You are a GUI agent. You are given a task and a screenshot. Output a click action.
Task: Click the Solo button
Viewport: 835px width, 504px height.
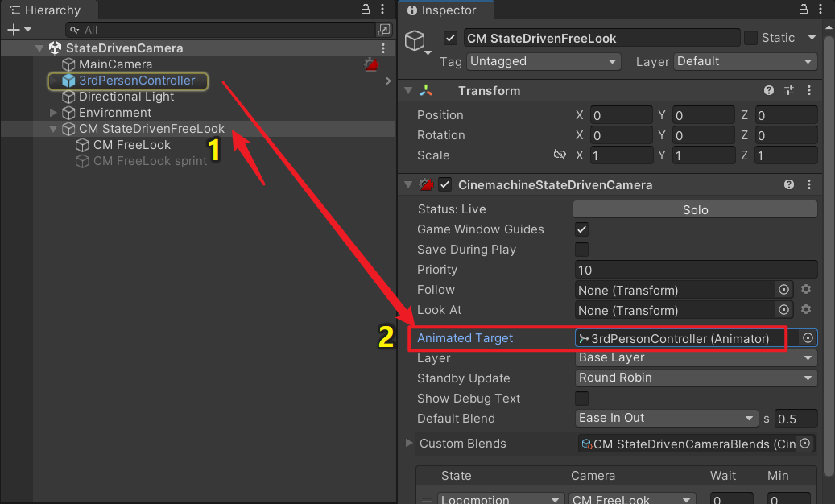(695, 209)
